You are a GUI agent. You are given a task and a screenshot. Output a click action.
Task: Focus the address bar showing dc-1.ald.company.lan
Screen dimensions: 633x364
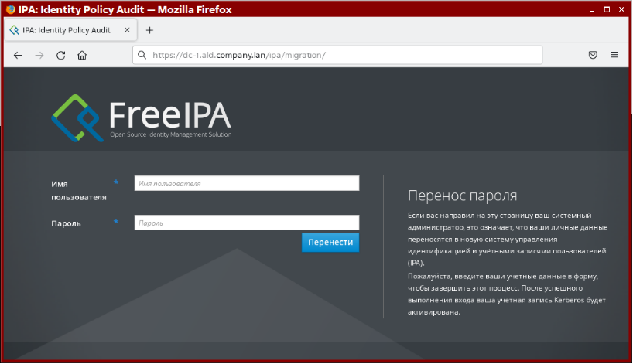pyautogui.click(x=340, y=56)
